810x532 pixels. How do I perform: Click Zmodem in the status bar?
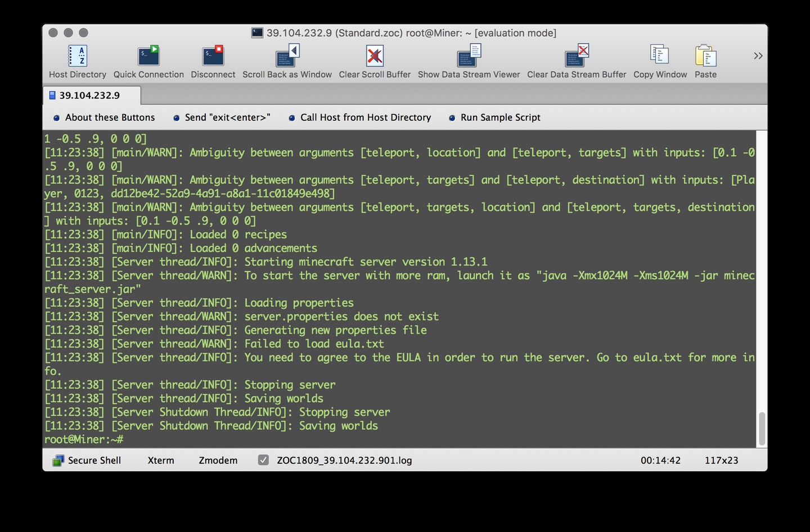218,460
